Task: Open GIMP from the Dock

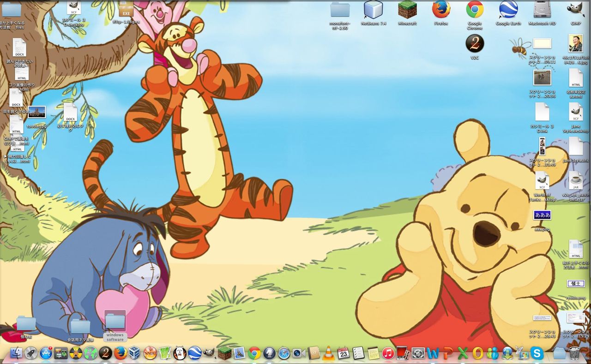Action: tap(210, 354)
